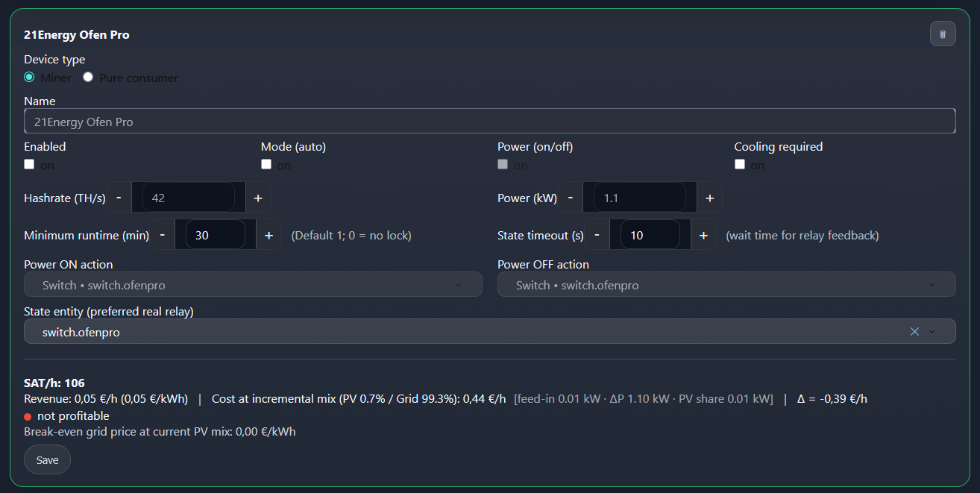The image size is (980, 493).
Task: Decrease the Power (kW) value
Action: pyautogui.click(x=571, y=198)
